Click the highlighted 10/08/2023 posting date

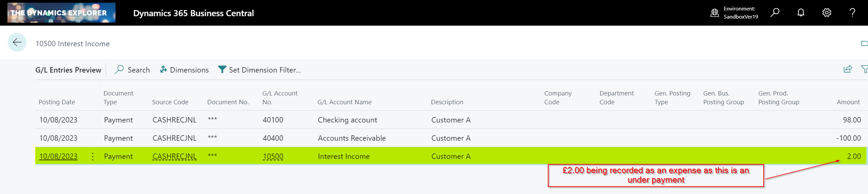(58, 156)
